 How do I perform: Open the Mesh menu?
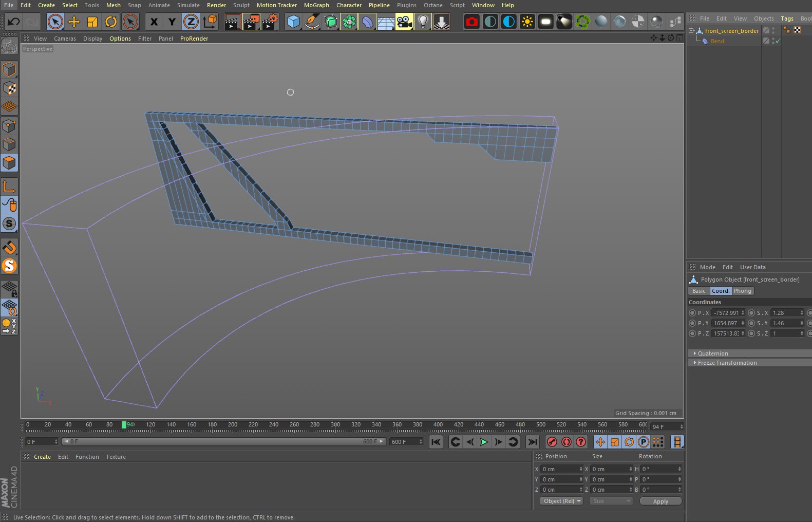tap(114, 5)
